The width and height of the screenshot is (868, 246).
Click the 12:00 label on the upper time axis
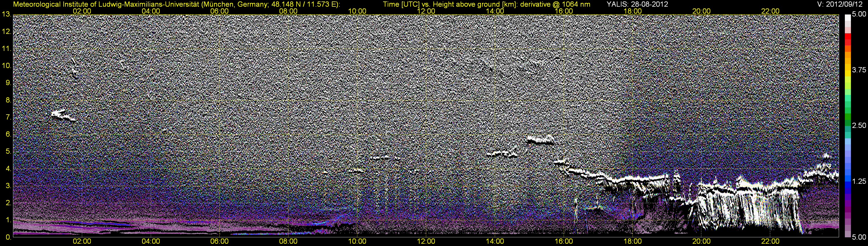[x=426, y=11]
